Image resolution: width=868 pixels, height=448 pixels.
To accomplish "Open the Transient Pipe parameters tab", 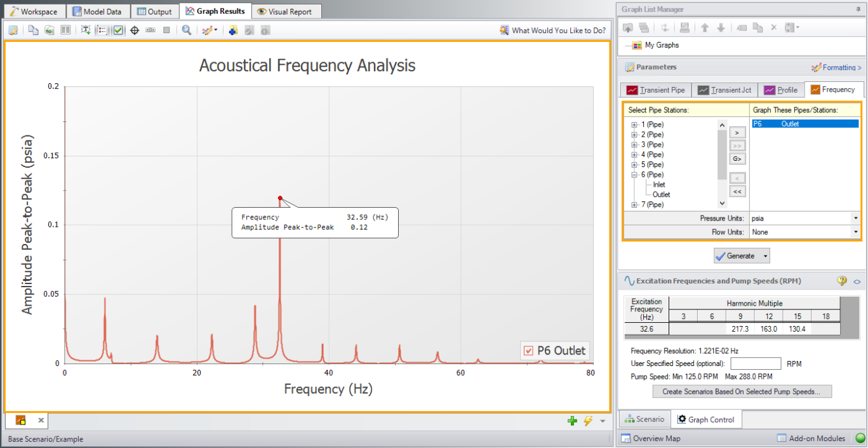I will click(655, 90).
